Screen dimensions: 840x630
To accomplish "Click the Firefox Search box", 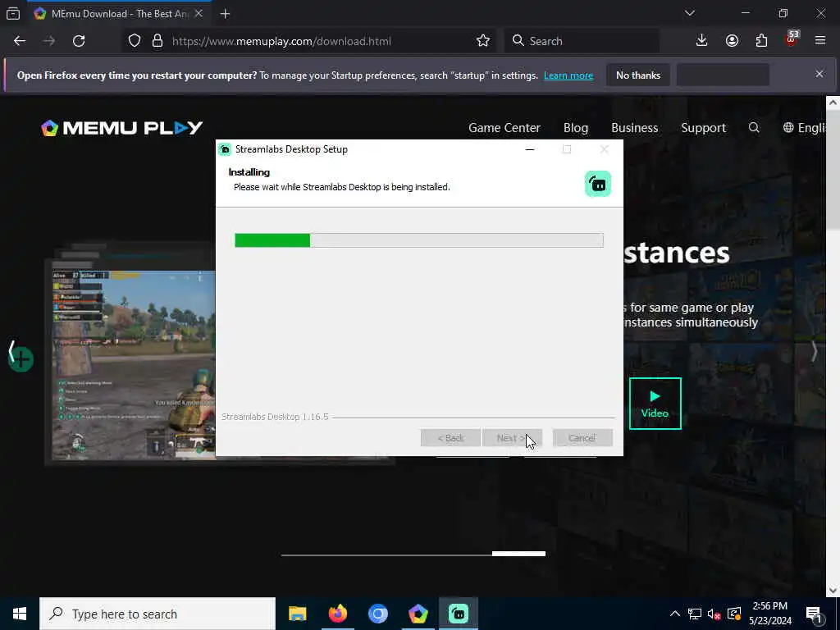I will tap(582, 41).
